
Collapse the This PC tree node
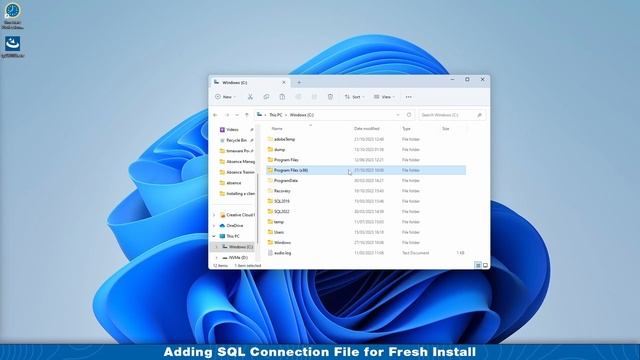click(214, 236)
